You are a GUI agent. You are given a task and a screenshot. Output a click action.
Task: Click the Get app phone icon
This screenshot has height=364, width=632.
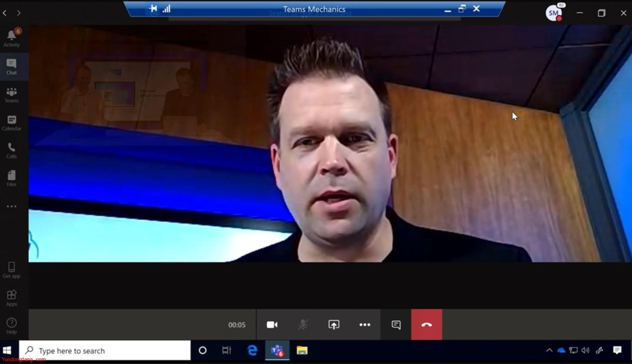point(12,270)
